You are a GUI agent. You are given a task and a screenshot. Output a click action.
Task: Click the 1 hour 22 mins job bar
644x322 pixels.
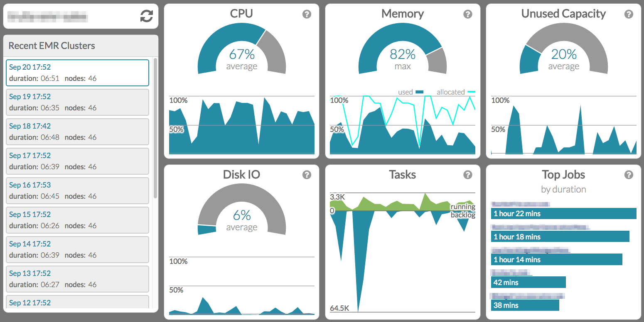563,214
